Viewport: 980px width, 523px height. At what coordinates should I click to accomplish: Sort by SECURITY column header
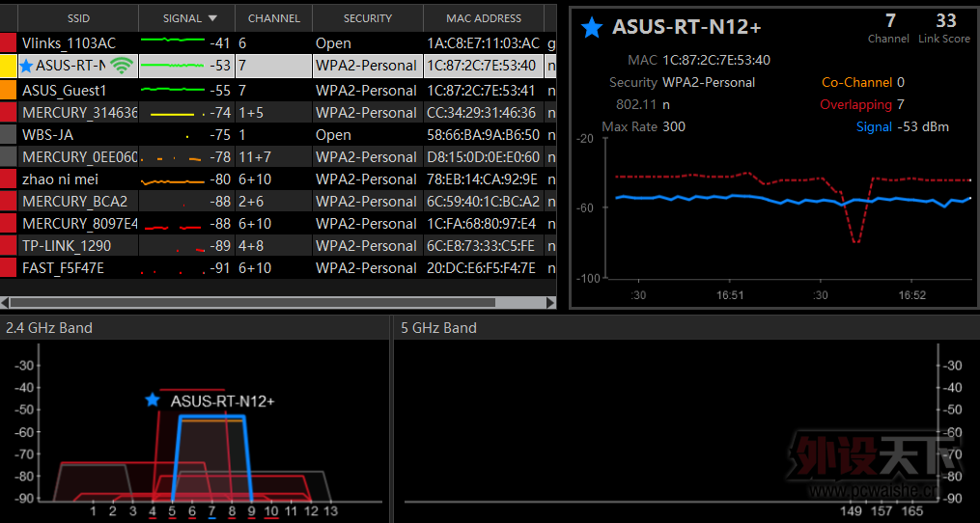(368, 18)
